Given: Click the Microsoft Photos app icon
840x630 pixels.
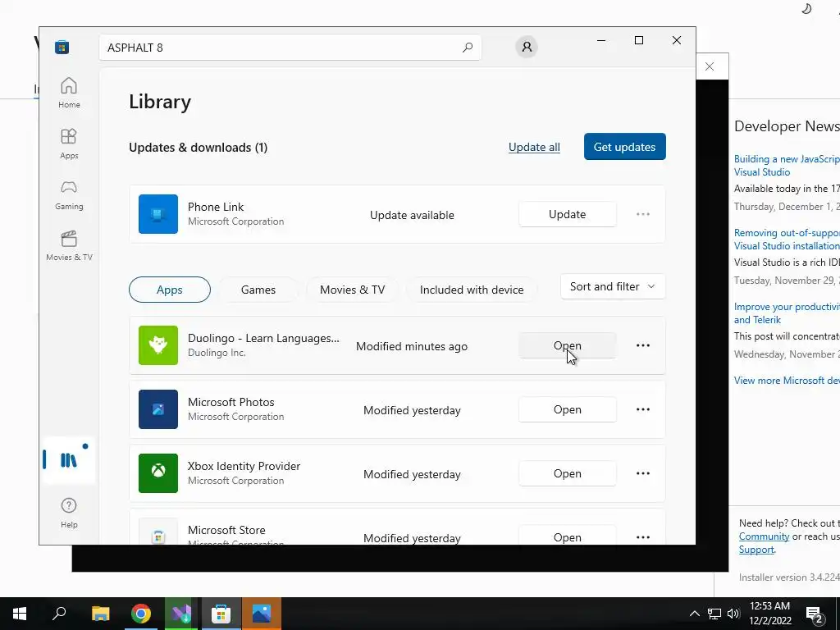Looking at the screenshot, I should (x=158, y=409).
